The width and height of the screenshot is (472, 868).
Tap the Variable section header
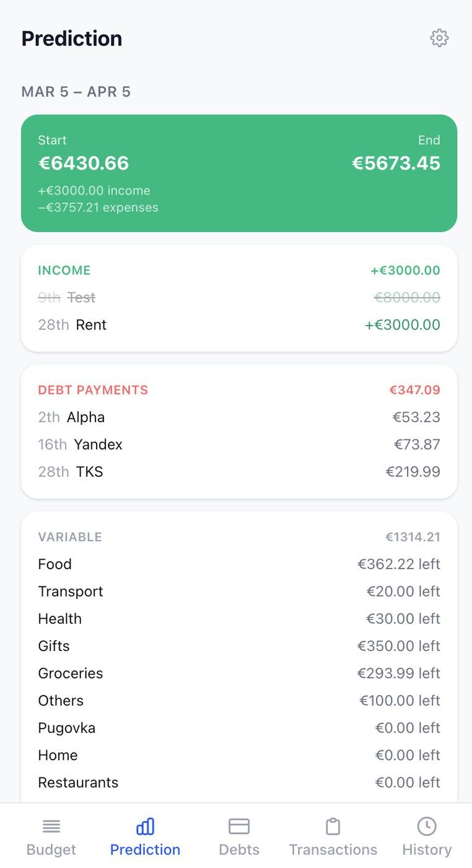70,537
